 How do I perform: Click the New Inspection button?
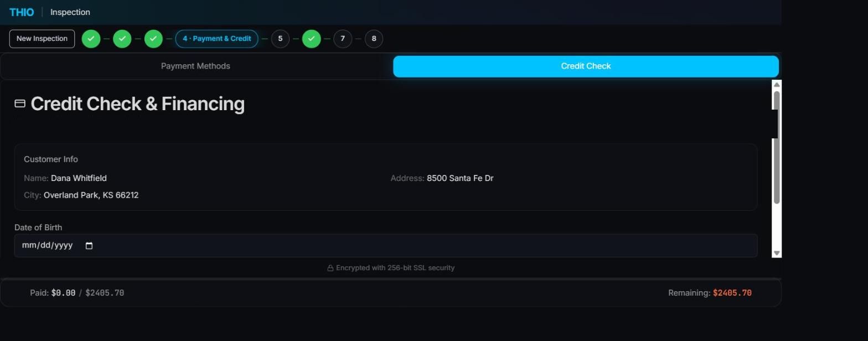[x=42, y=39]
